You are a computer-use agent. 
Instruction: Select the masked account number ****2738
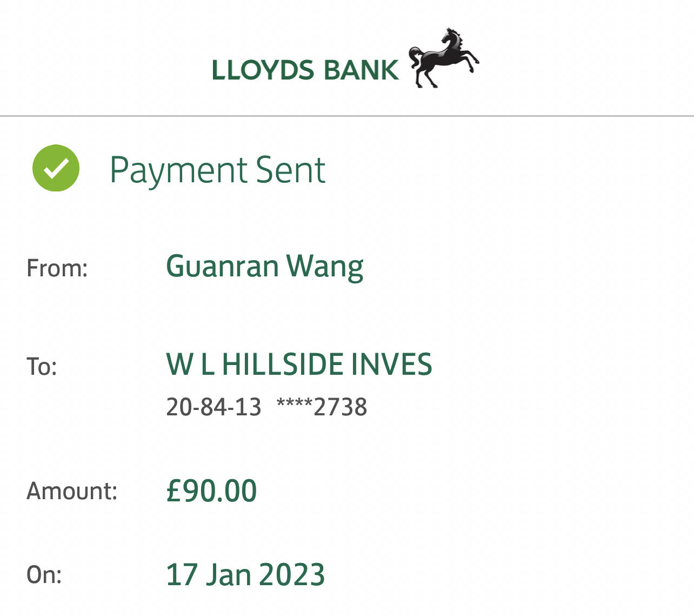(x=322, y=407)
